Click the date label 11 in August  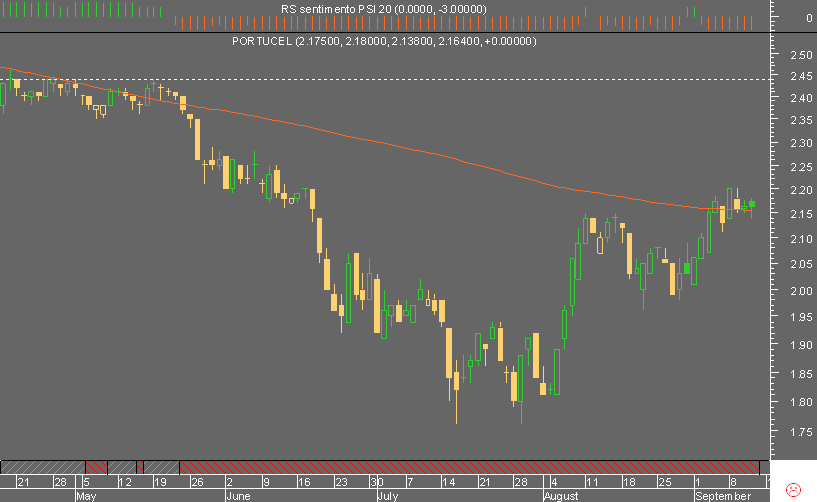591,482
